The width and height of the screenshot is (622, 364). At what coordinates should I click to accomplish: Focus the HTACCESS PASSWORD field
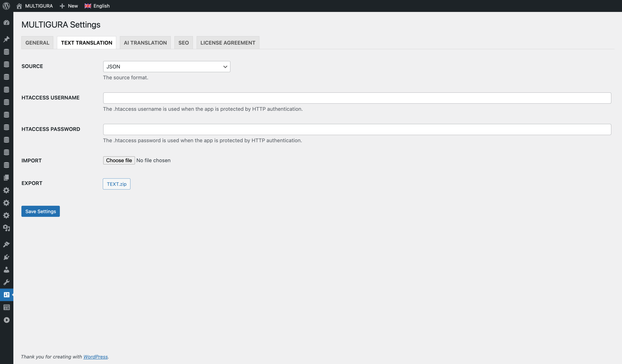357,129
